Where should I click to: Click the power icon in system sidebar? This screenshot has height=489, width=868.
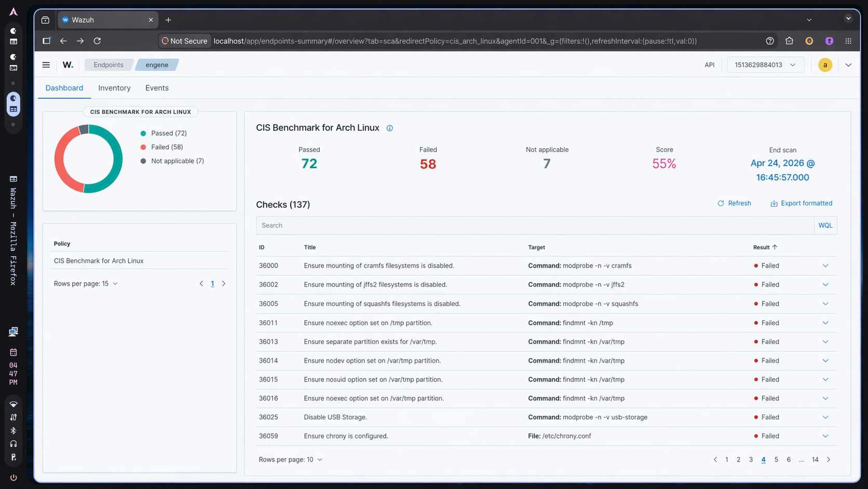(13, 478)
